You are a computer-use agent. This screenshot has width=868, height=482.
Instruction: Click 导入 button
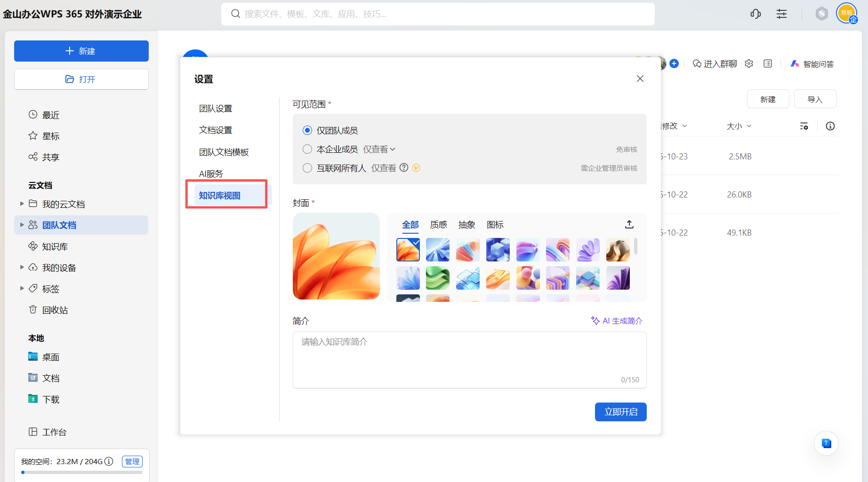pos(815,99)
